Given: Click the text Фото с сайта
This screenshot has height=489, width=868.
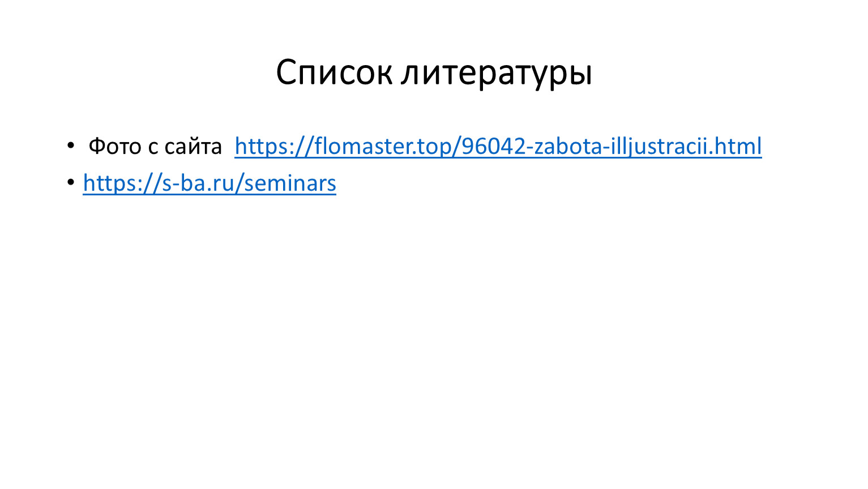Looking at the screenshot, I should (155, 147).
